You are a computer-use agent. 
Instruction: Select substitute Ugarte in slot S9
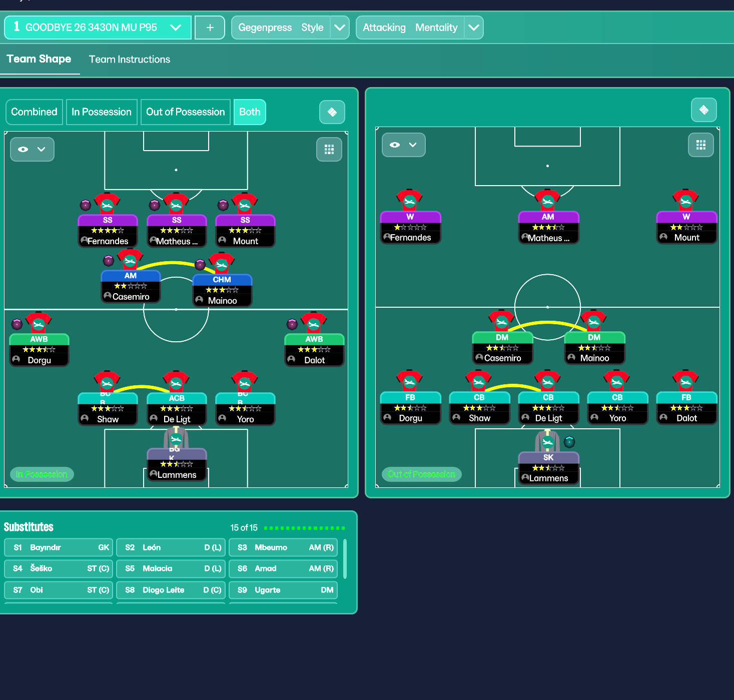pos(283,590)
